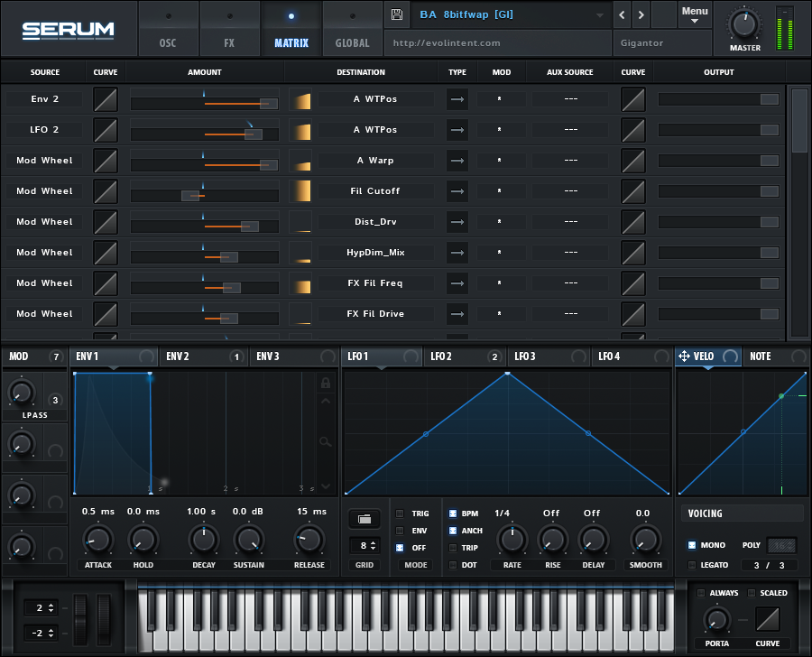Screen dimensions: 812x657
Task: Toggle the BPM sync checkbox
Action: click(x=453, y=514)
